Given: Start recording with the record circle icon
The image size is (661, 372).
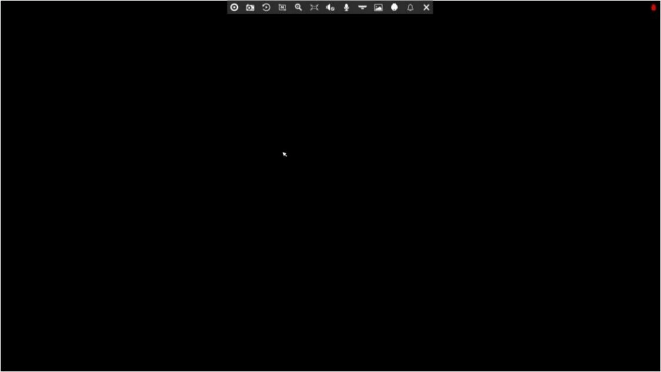Looking at the screenshot, I should pos(234,8).
